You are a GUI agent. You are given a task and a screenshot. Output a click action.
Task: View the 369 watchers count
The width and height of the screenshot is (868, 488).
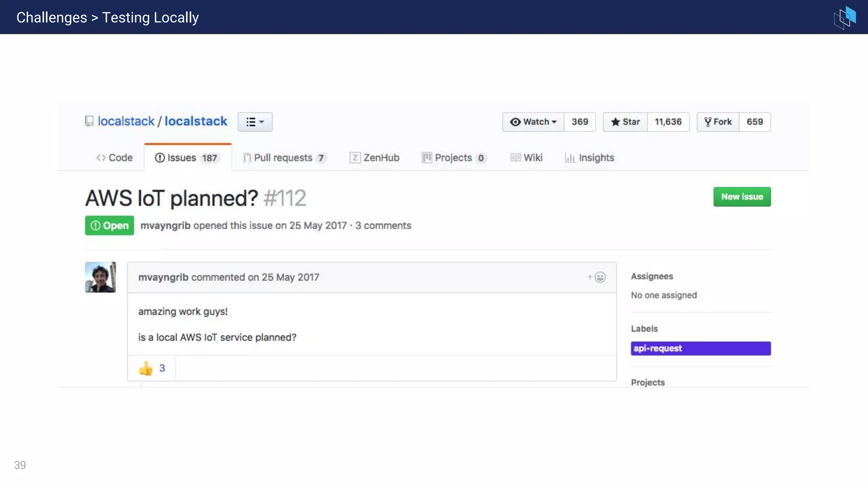pyautogui.click(x=580, y=122)
